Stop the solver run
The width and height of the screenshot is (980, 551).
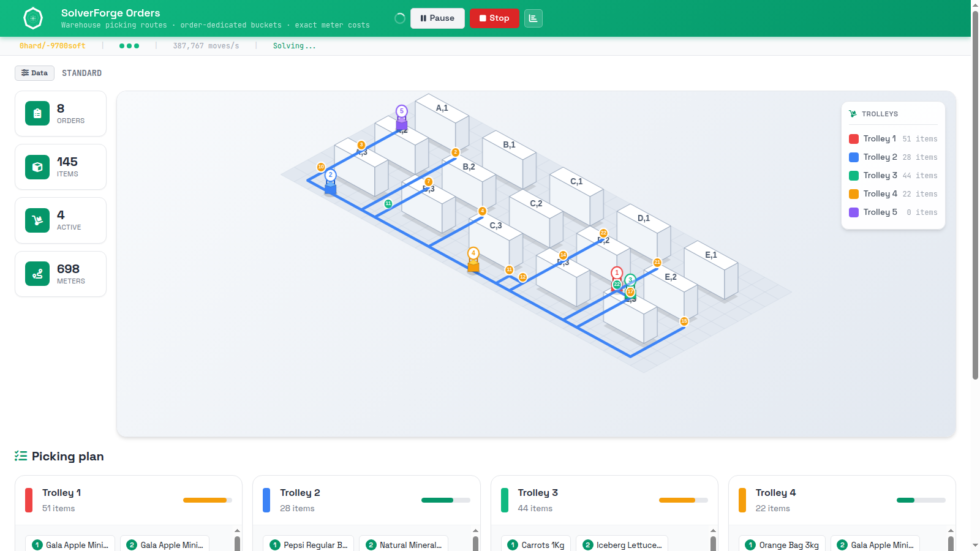point(494,18)
